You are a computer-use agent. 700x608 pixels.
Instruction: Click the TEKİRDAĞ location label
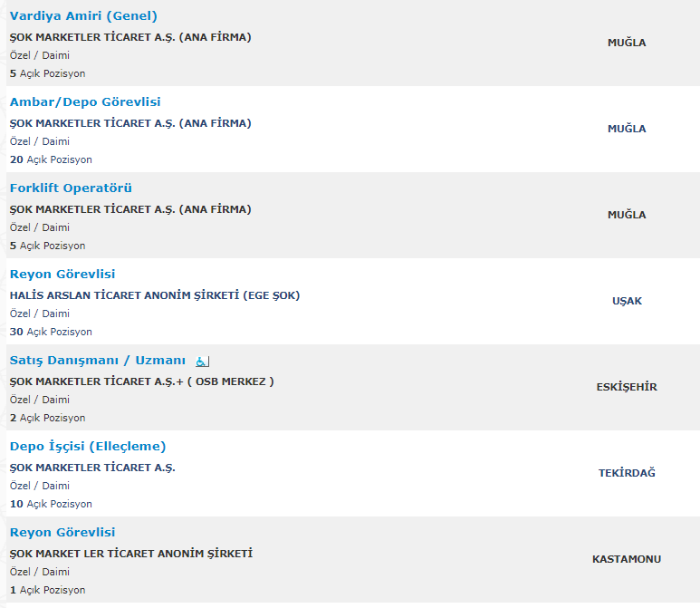627,473
